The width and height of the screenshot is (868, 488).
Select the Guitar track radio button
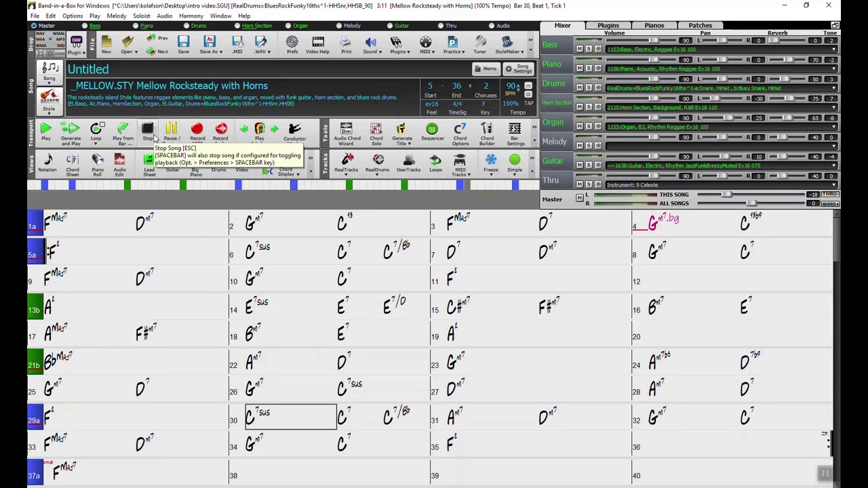click(390, 26)
